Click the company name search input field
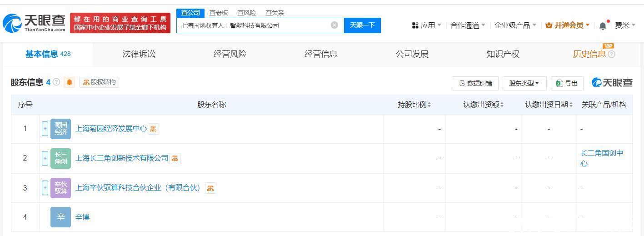The image size is (644, 236). coord(255,25)
